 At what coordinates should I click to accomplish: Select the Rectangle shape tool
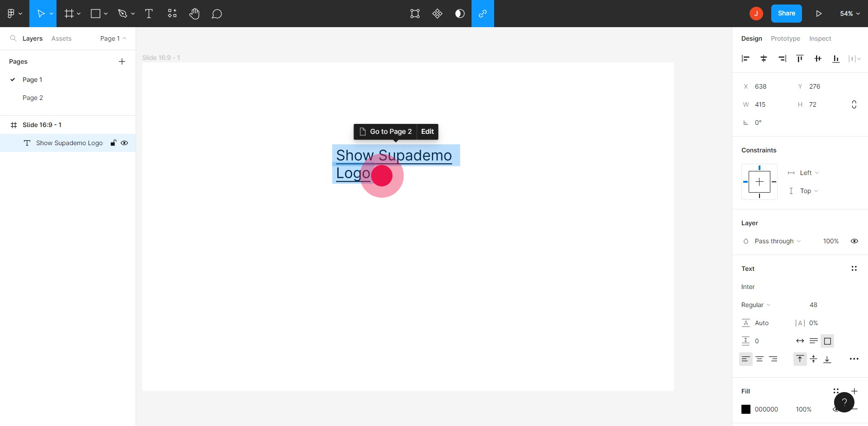(x=95, y=14)
